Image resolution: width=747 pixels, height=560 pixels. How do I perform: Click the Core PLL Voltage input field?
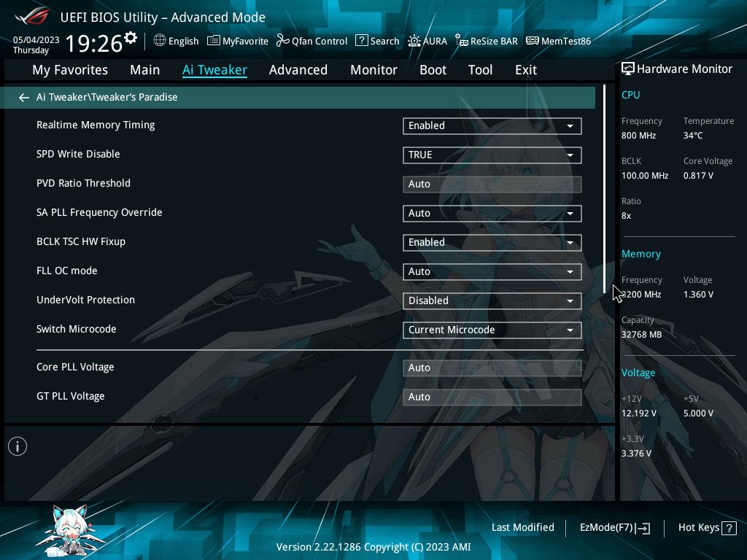[x=492, y=368]
